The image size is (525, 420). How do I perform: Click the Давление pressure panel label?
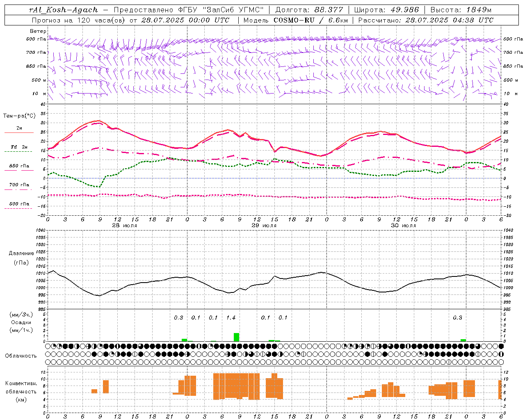21,253
